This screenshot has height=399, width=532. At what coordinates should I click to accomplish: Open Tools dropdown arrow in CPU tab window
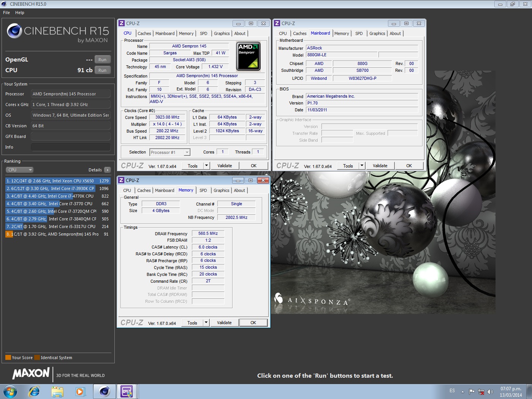click(x=206, y=166)
